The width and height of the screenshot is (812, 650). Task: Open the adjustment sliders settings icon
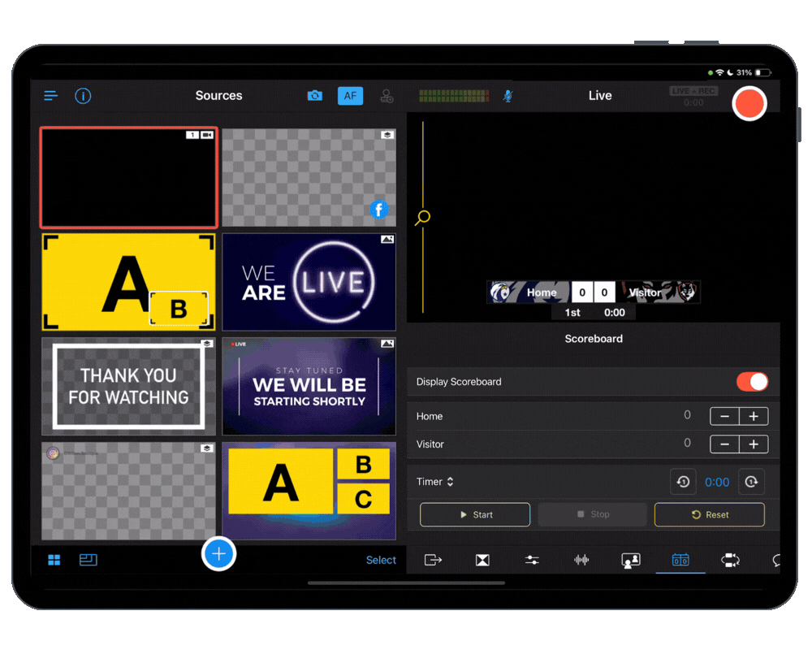pyautogui.click(x=532, y=560)
